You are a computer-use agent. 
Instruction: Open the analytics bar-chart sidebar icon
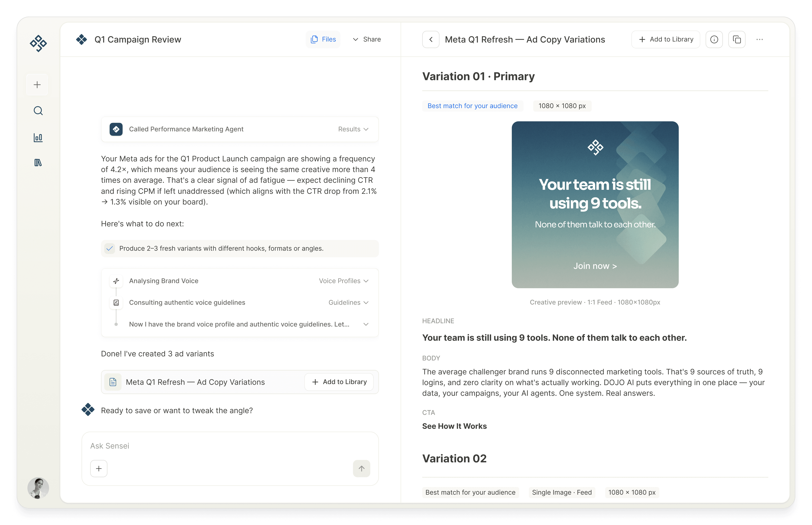[38, 137]
